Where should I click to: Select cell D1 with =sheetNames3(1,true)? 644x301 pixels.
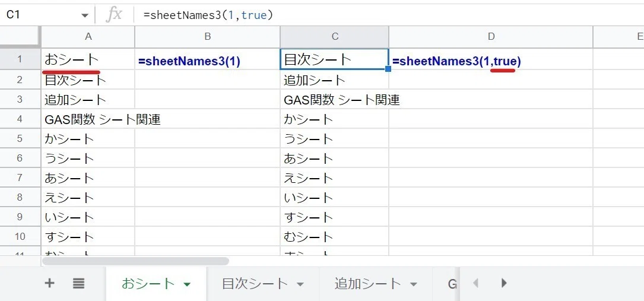pos(491,59)
